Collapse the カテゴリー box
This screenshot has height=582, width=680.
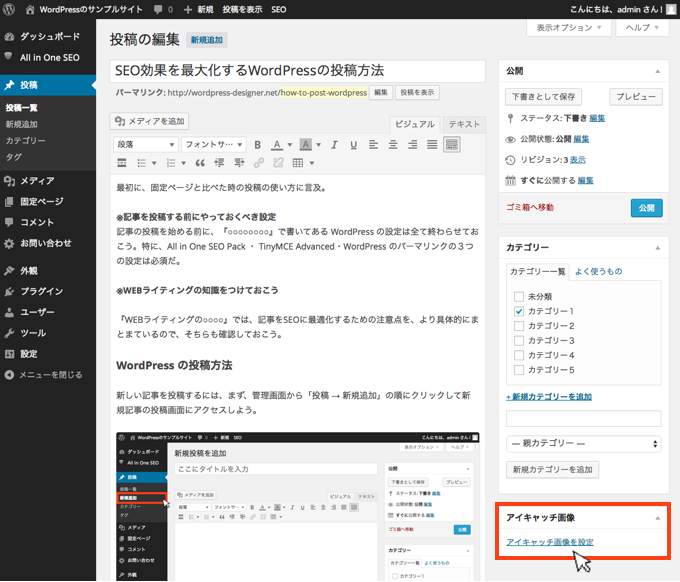pos(657,248)
